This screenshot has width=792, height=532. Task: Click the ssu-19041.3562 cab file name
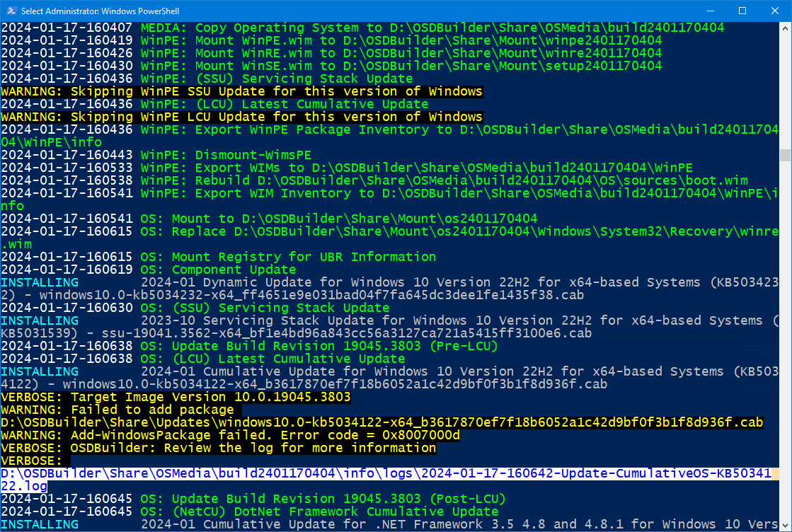[347, 333]
